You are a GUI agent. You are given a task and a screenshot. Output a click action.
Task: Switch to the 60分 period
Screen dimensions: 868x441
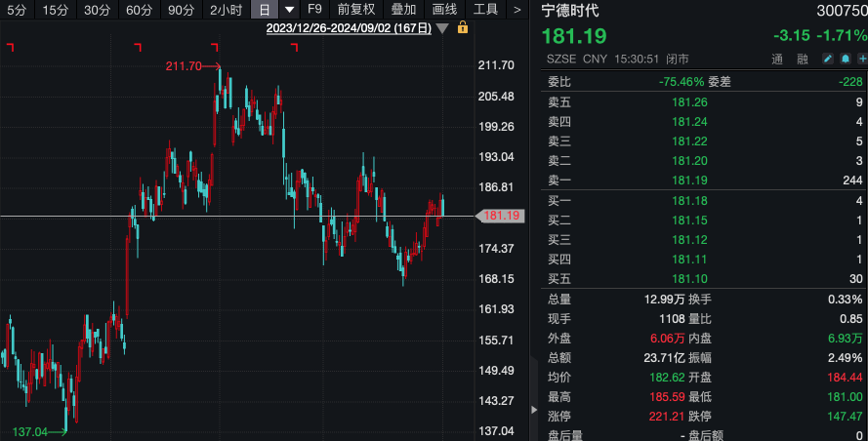tap(139, 10)
